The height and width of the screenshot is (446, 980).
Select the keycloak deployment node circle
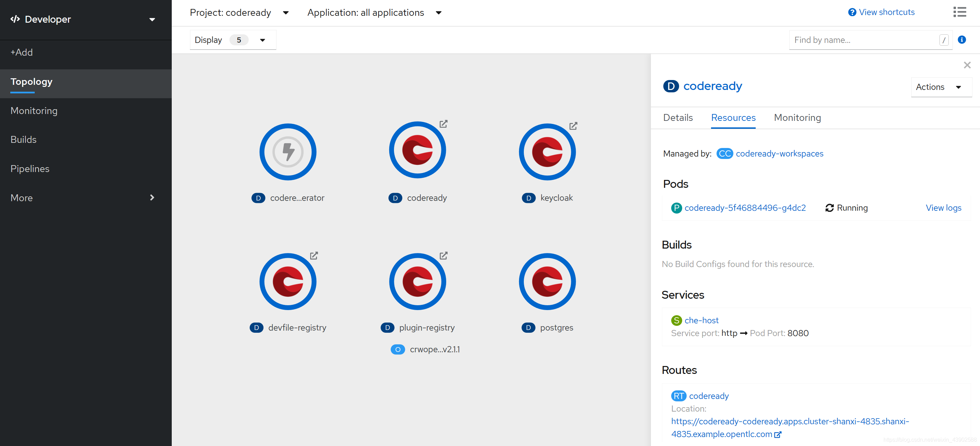click(547, 152)
